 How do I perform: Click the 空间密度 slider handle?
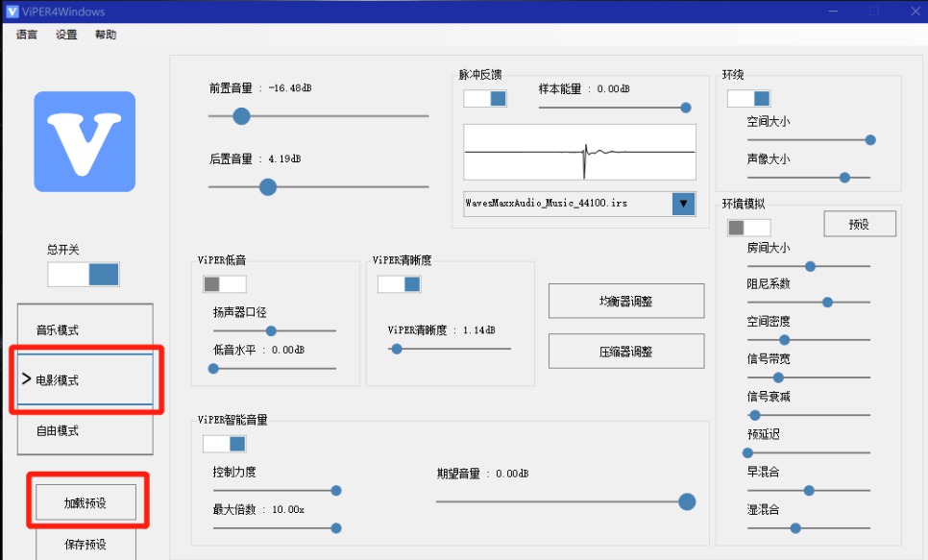(x=785, y=340)
